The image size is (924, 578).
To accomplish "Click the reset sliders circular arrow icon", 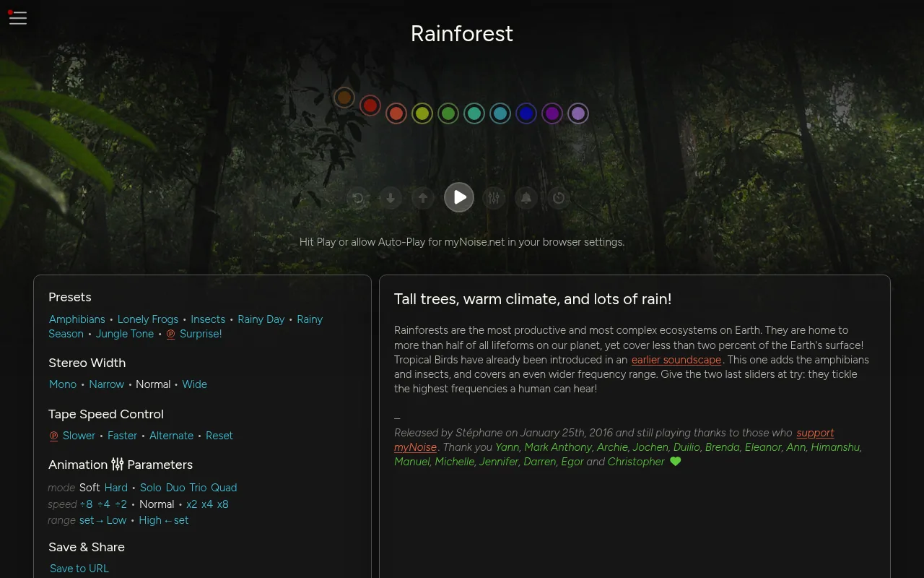I will coord(358,198).
